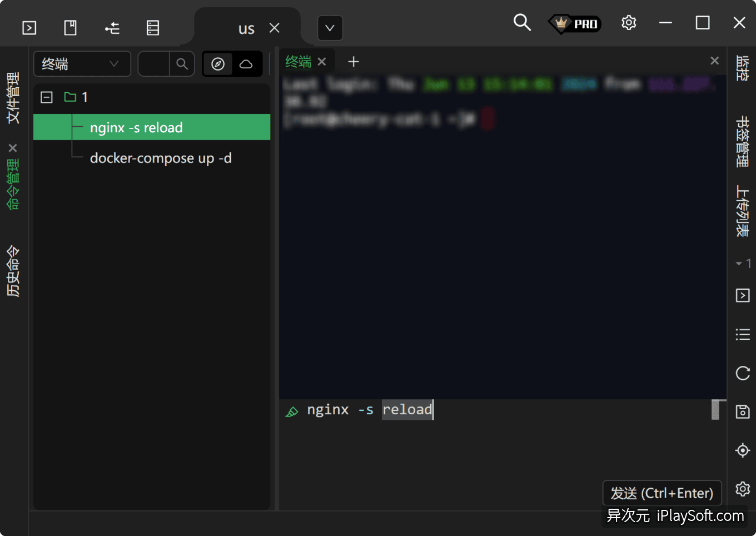Open the settings gear in the right sidebar

pos(743,489)
